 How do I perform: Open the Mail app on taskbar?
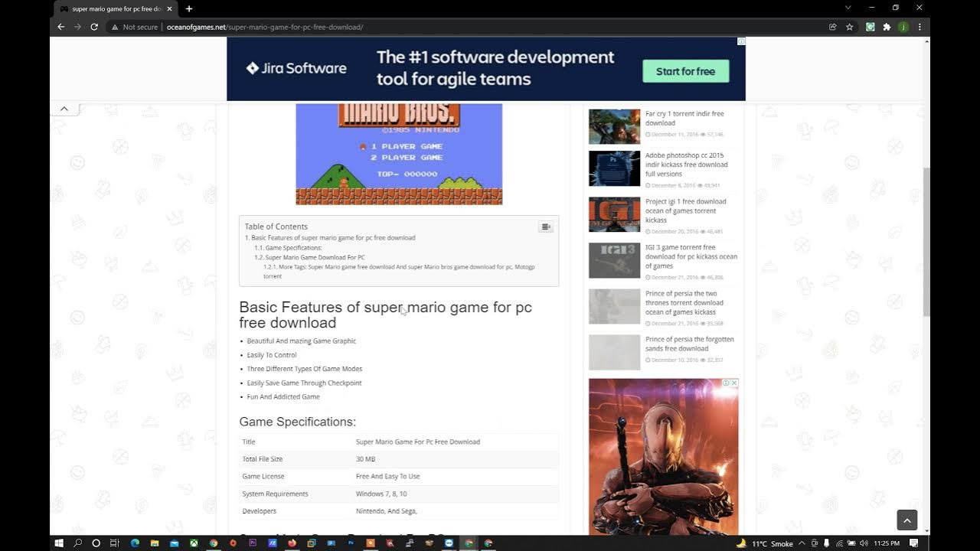[174, 543]
